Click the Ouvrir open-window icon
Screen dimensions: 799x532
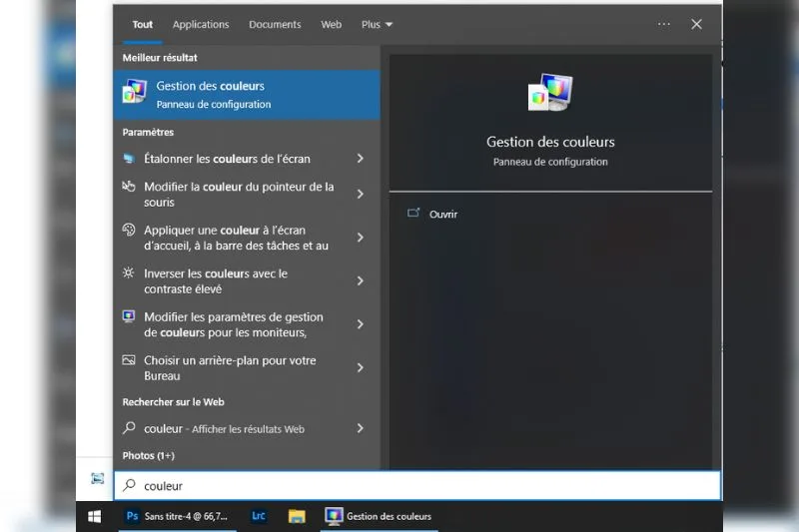coord(413,213)
